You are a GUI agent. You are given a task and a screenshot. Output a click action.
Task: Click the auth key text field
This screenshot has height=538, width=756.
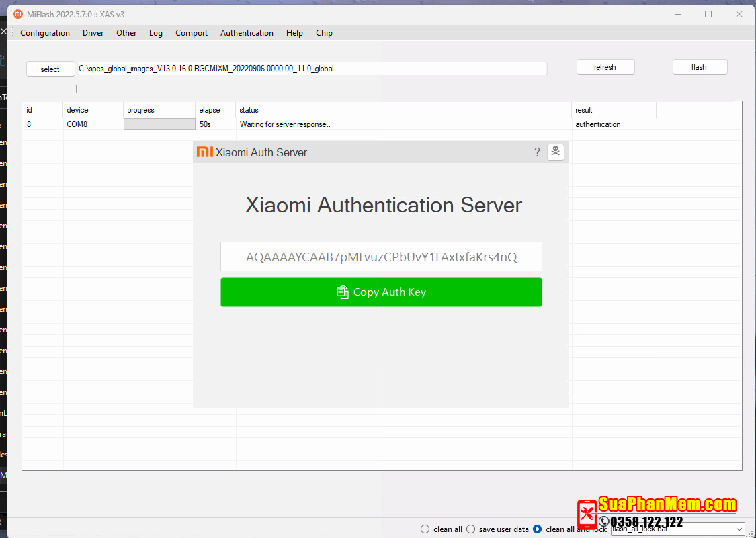click(x=381, y=257)
